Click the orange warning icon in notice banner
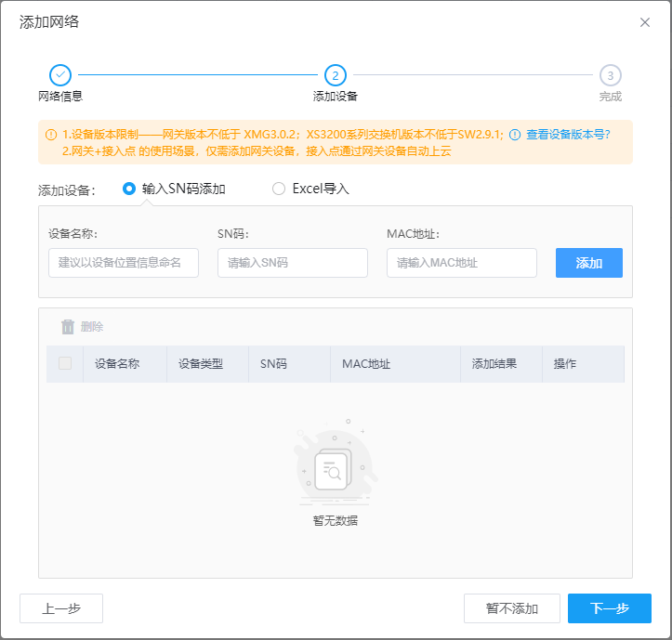This screenshot has height=640, width=672. click(50, 135)
